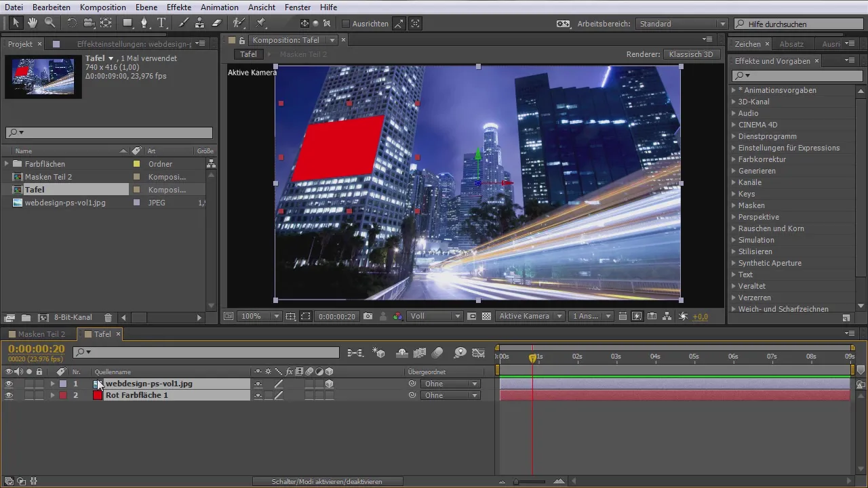Pick the Eraser tool

[216, 23]
